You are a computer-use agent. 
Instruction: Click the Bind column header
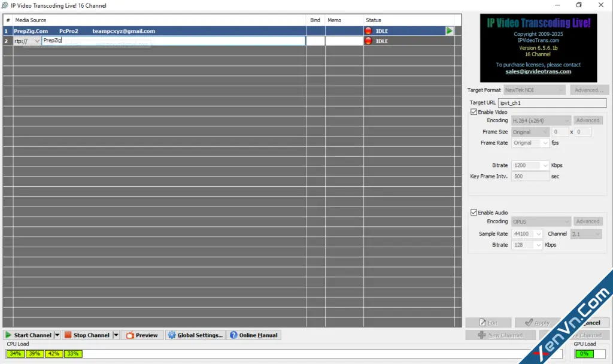(315, 20)
